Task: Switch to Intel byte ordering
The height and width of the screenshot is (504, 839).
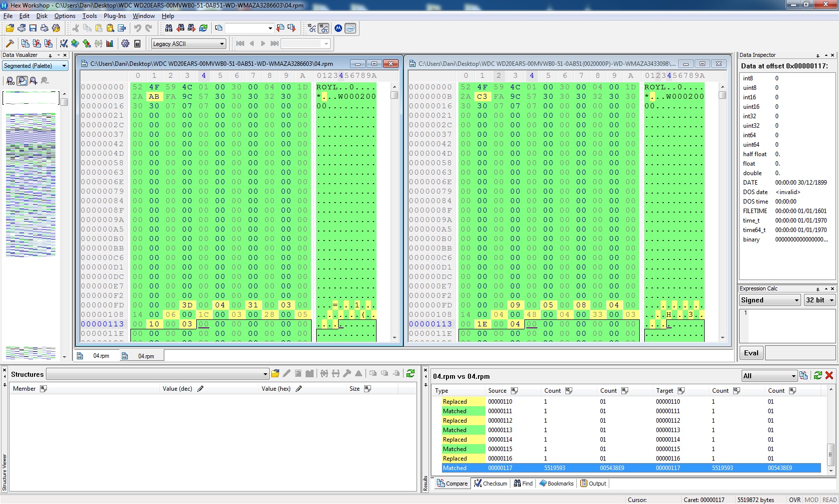Action: 351,28
